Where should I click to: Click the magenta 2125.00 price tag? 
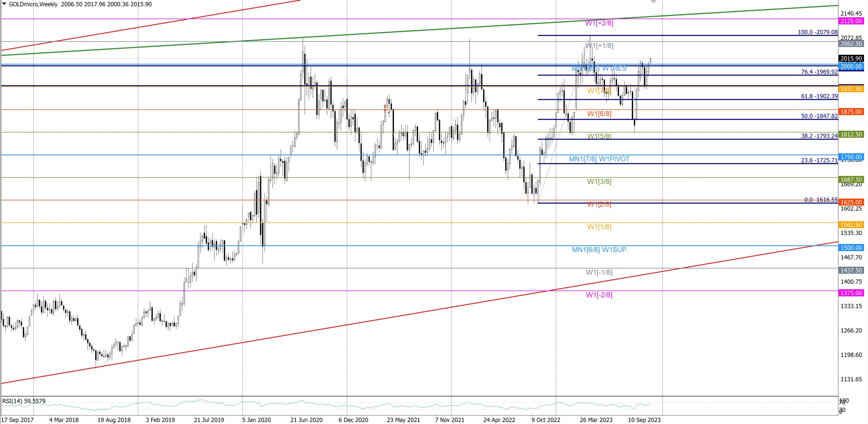(851, 21)
